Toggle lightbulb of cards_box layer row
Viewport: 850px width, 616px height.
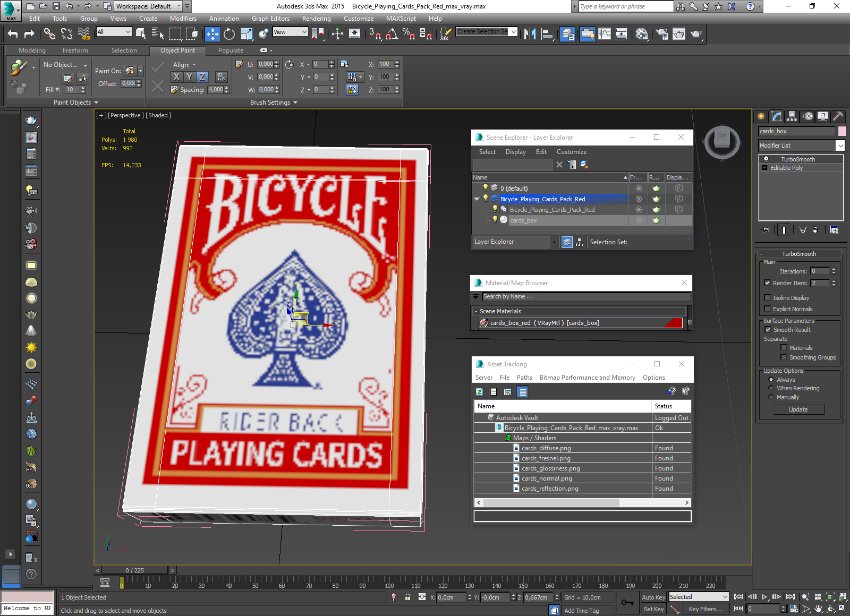(495, 220)
